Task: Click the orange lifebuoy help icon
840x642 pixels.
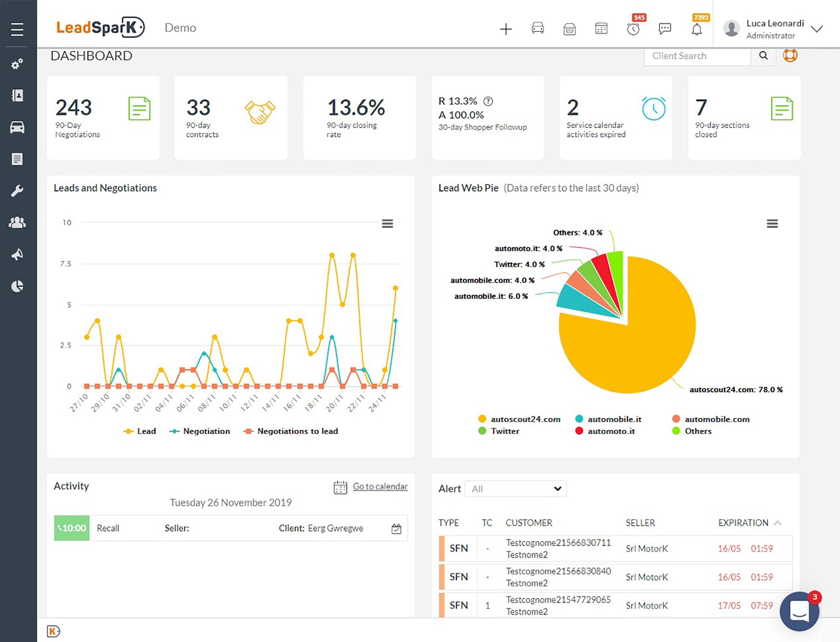Action: pos(790,55)
